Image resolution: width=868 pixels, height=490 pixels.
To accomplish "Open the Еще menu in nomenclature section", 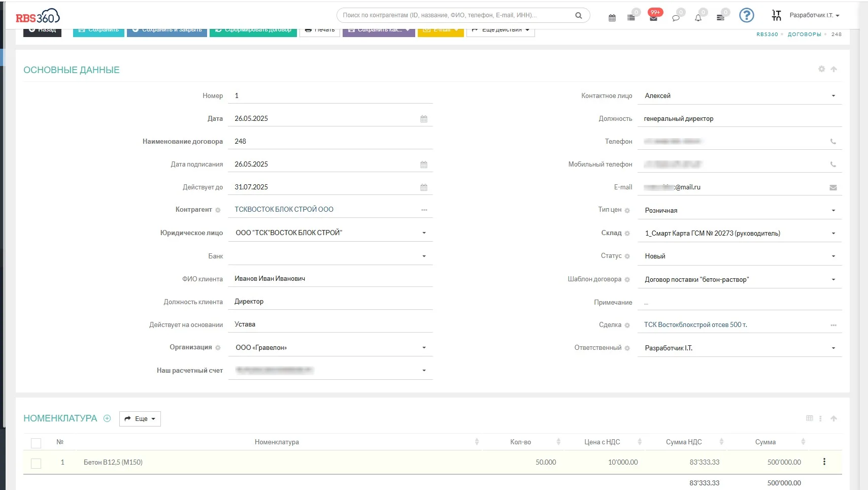I will coord(140,419).
